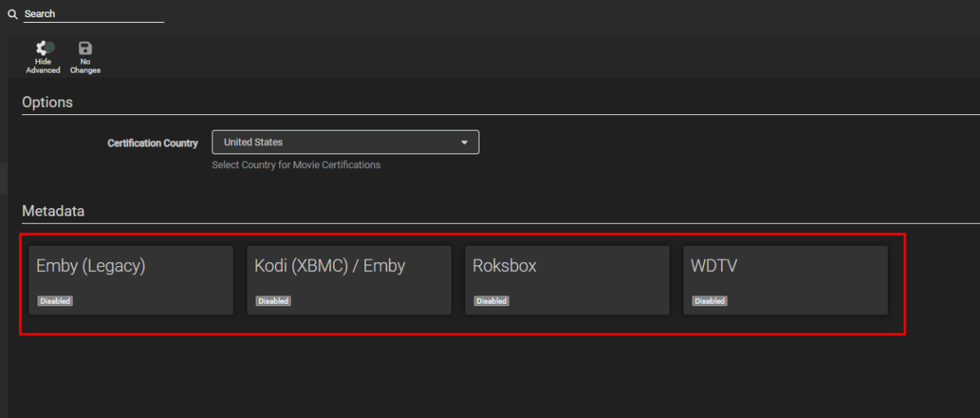
Task: Click the search magnifier icon
Action: tap(12, 14)
